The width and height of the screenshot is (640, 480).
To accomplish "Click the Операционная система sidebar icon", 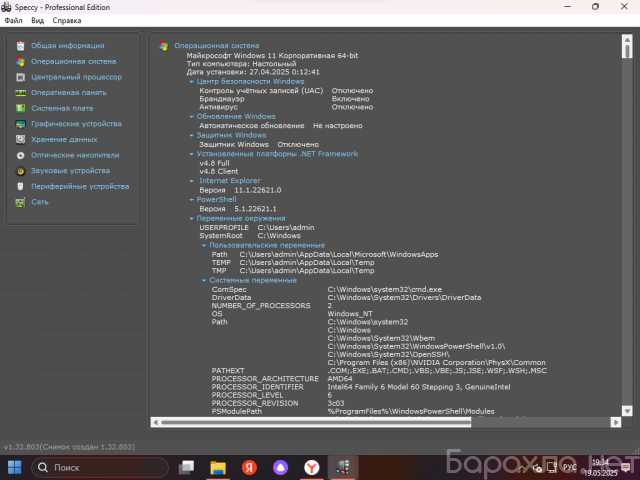I will pos(20,62).
